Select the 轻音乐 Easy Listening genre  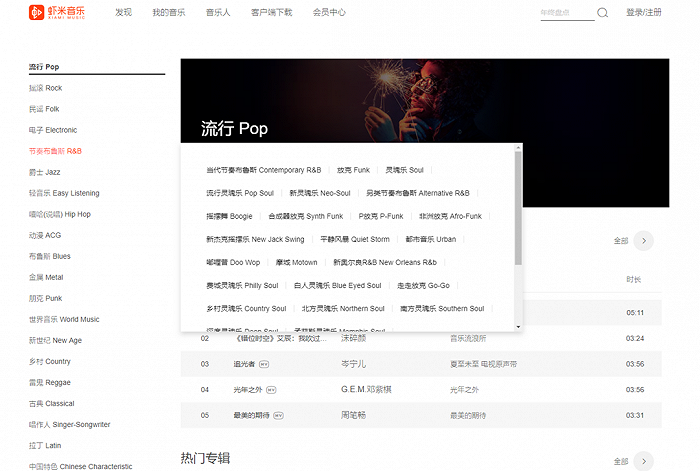[x=64, y=193]
